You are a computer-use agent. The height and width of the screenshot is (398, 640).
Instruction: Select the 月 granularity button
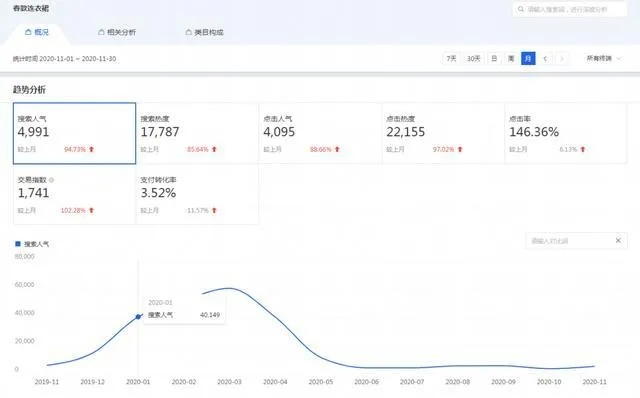528,59
